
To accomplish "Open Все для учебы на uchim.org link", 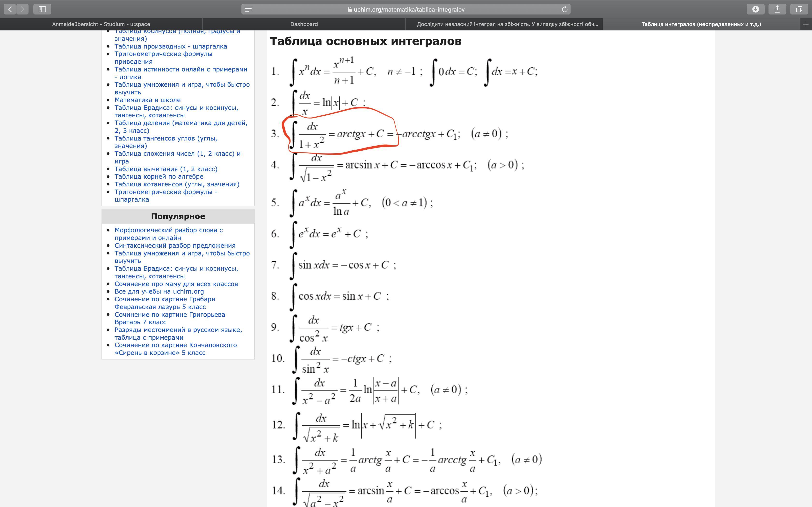I will 159,291.
